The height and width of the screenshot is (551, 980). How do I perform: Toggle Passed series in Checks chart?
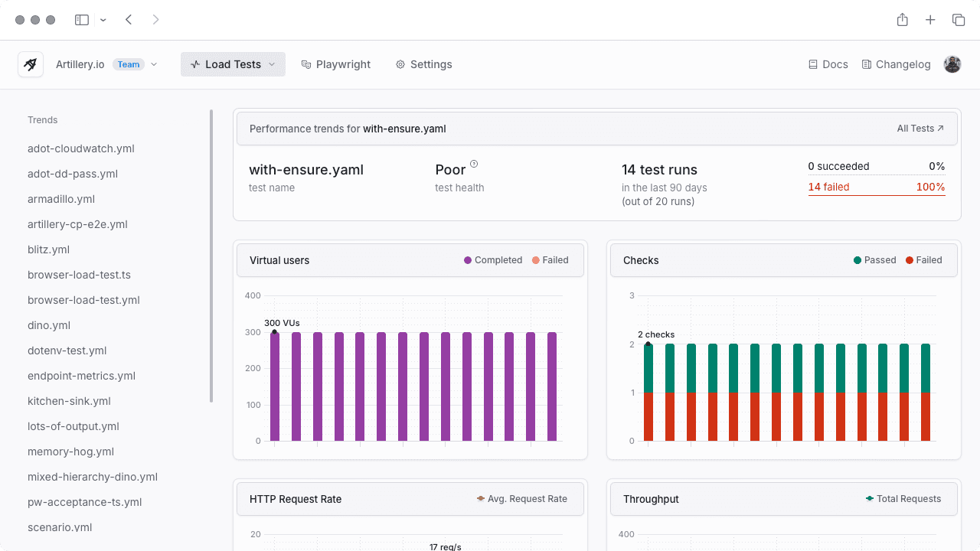coord(874,259)
